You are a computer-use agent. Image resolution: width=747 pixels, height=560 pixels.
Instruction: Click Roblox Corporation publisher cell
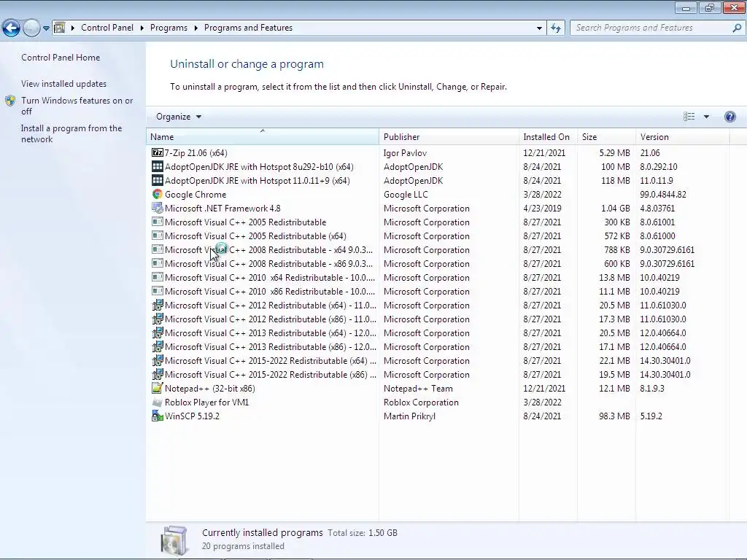421,402
